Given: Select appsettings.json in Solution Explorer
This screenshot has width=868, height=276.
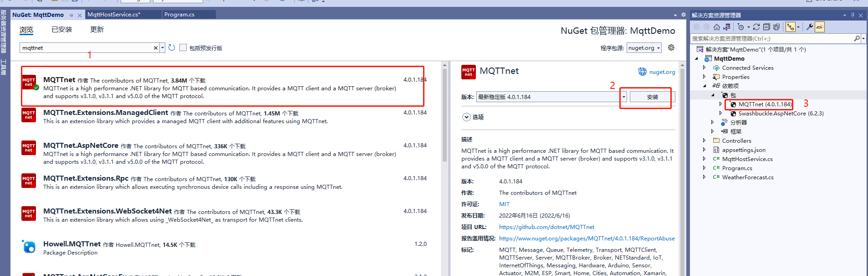Looking at the screenshot, I should tap(744, 150).
